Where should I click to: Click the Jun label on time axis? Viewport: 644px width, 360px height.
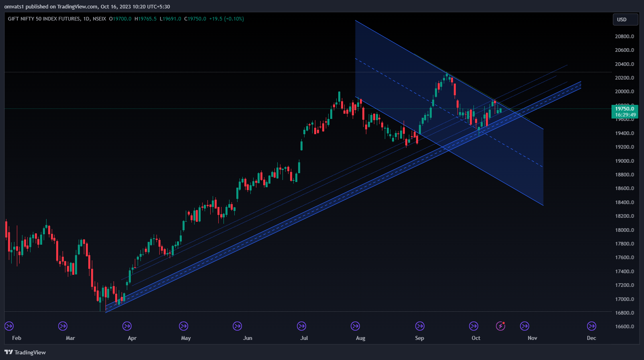click(x=248, y=338)
